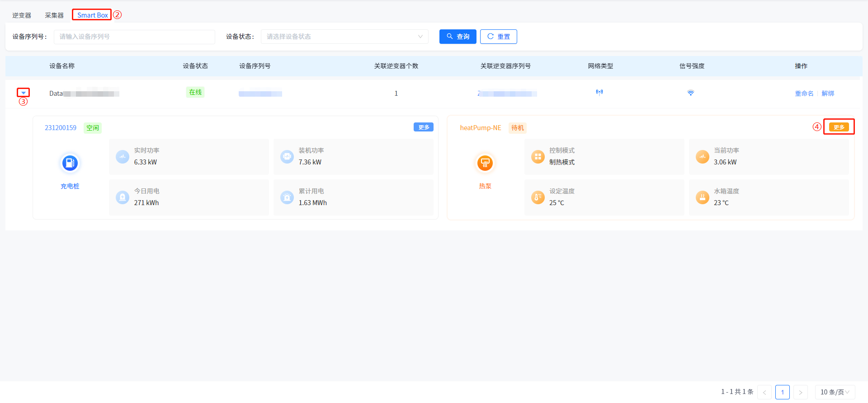Screen dimensions: 868x403
Task: Open the 10 条/页 page size dropdown
Action: (x=835, y=392)
